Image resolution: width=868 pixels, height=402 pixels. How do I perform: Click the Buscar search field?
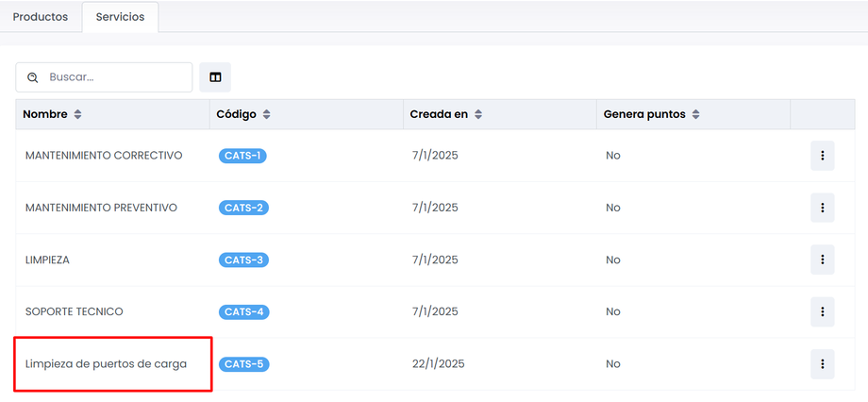(x=113, y=77)
